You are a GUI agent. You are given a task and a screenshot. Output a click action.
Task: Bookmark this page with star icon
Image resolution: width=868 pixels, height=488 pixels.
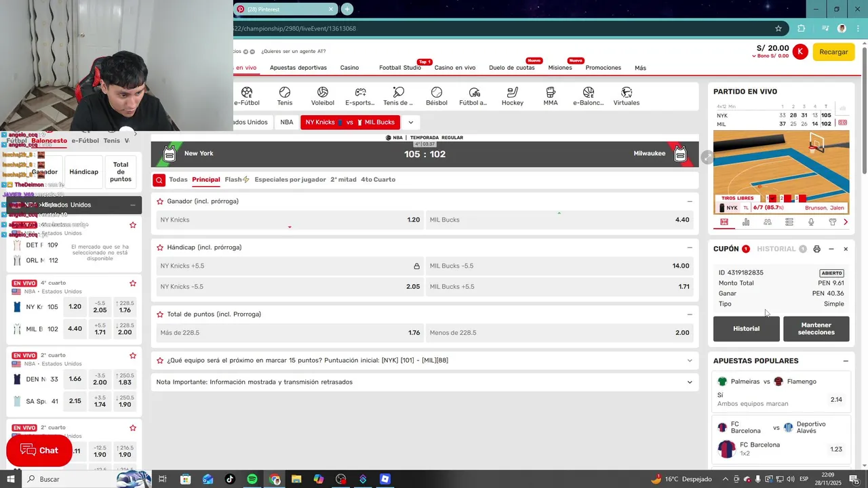[x=778, y=28]
